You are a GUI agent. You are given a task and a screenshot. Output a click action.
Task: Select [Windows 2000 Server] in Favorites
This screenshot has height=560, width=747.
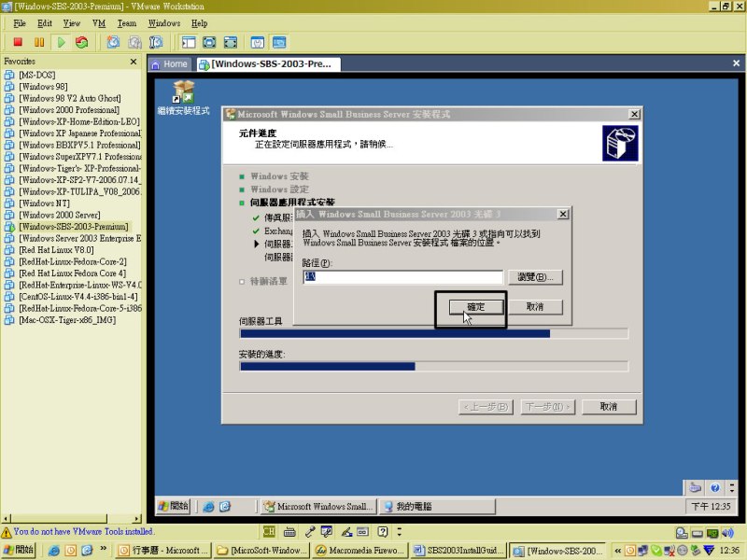click(x=60, y=216)
